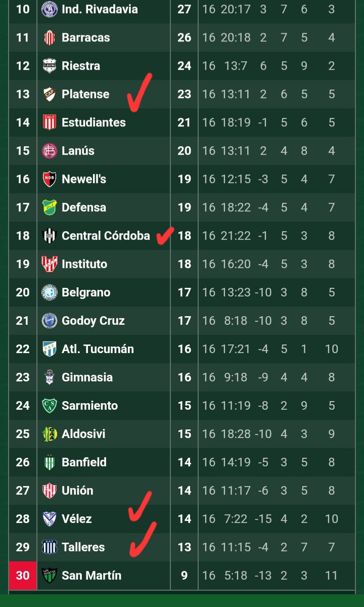
Task: Open the Defensa crest icon
Action: tap(50, 207)
